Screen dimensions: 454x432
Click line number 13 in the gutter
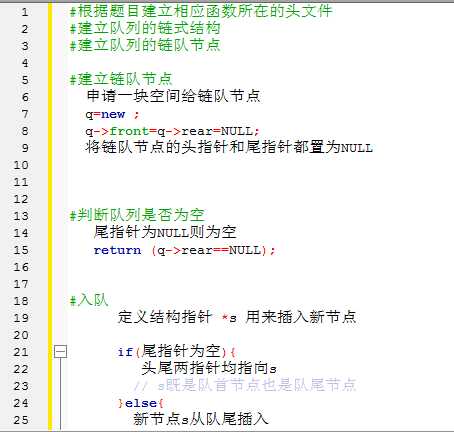(x=21, y=216)
